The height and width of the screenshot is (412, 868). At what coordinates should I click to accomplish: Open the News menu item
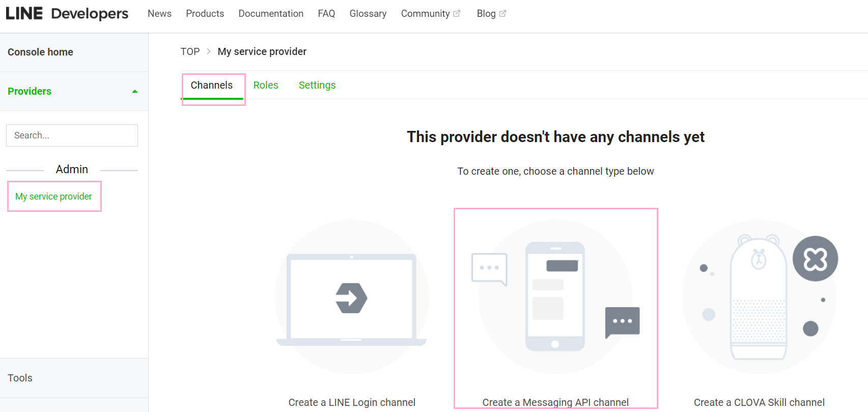(x=159, y=14)
